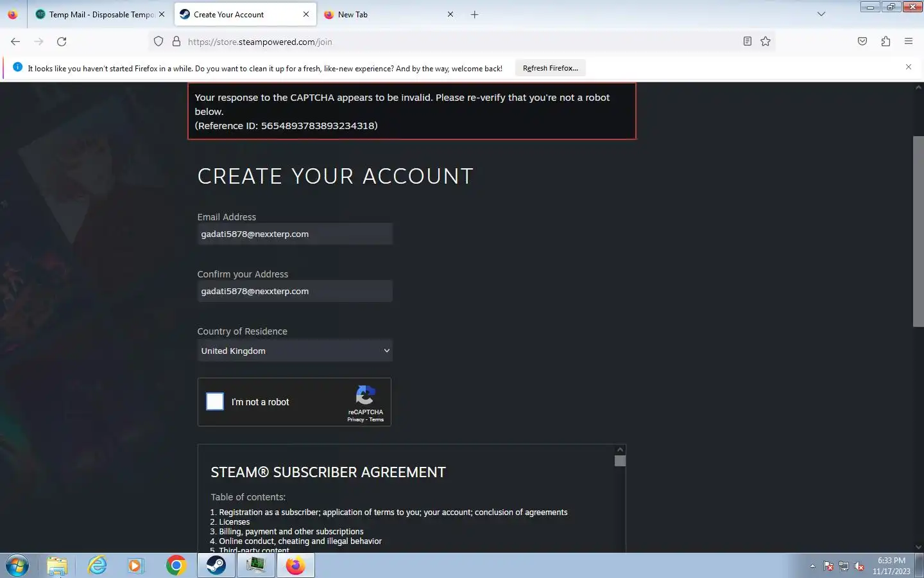This screenshot has width=924, height=578.
Task: Click Online conduct, cheating entry
Action: [x=300, y=541]
